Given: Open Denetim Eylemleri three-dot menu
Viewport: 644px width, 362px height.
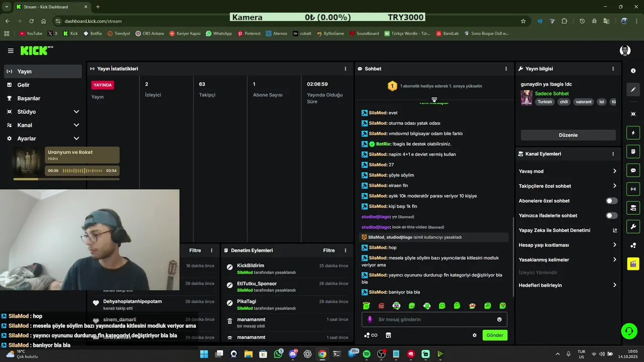Looking at the screenshot, I should click(x=345, y=250).
